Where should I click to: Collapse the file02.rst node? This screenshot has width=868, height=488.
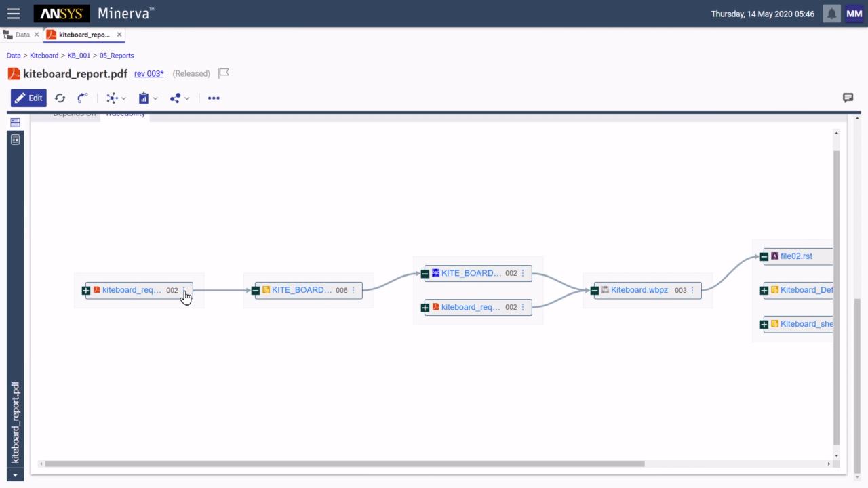764,256
